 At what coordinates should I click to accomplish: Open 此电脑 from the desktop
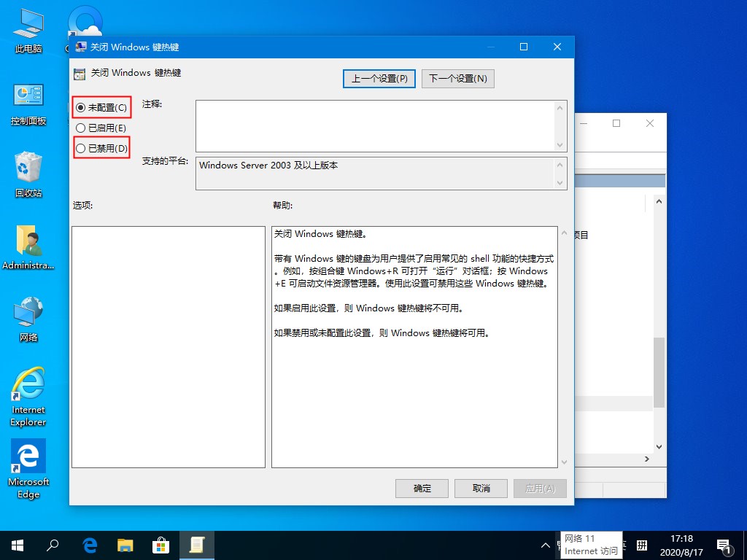tap(28, 29)
